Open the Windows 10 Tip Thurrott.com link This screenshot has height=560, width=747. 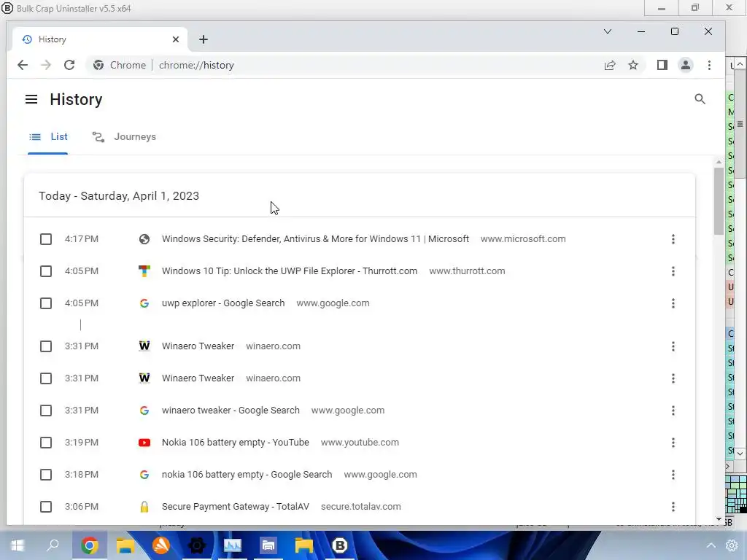pos(290,271)
